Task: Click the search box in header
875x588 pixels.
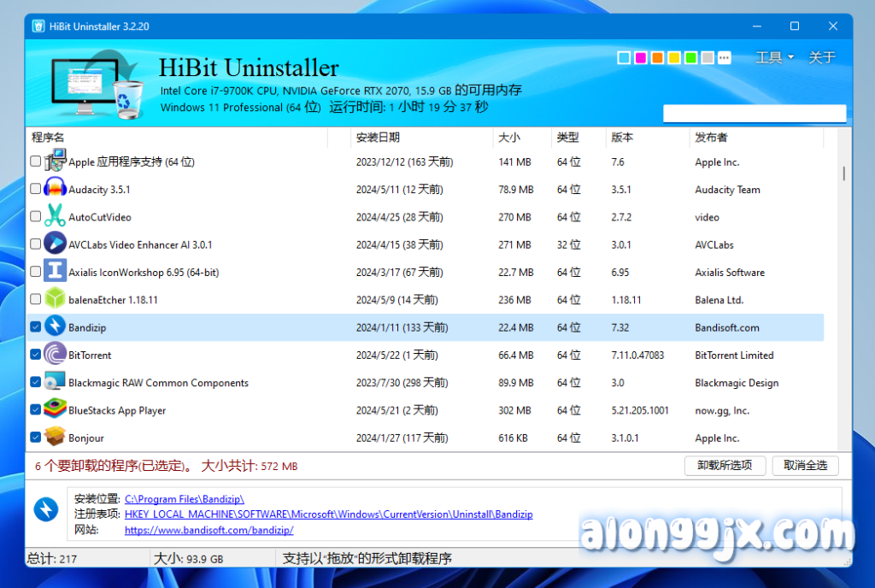Action: (755, 114)
